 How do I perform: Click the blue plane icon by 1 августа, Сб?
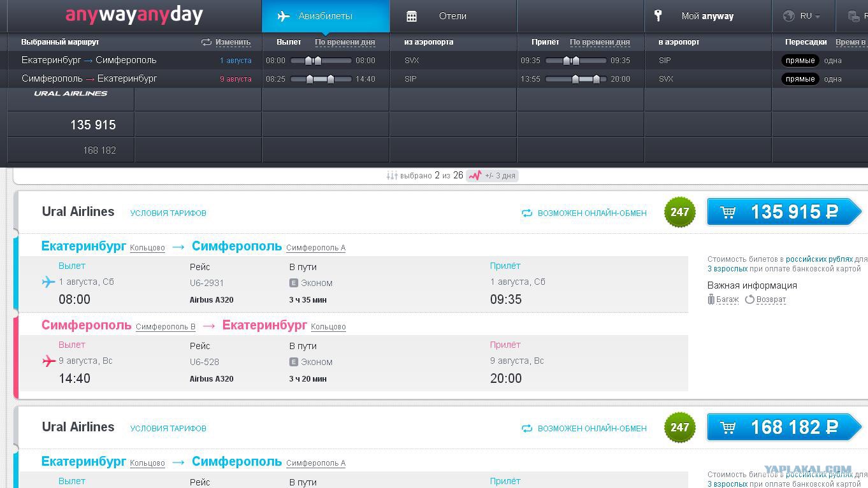[48, 282]
